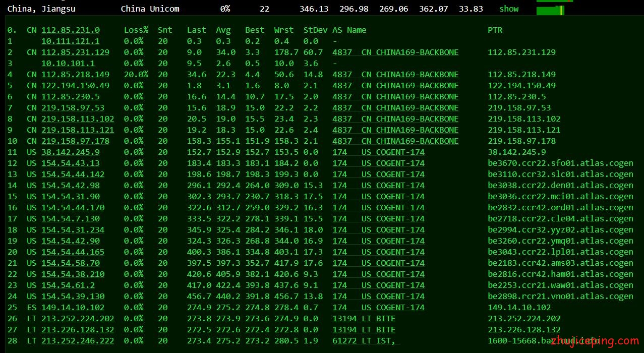Open the final hop 213.252.246.222
This screenshot has width=644, height=353.
click(x=78, y=341)
